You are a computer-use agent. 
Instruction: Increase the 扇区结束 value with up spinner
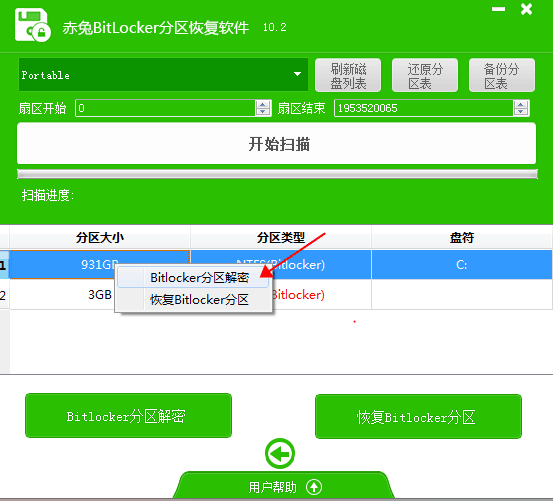[521, 104]
